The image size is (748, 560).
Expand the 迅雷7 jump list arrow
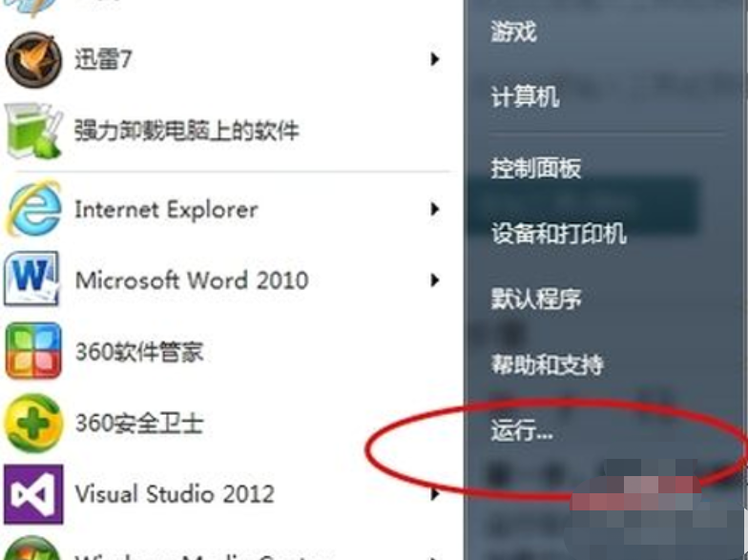[x=434, y=59]
